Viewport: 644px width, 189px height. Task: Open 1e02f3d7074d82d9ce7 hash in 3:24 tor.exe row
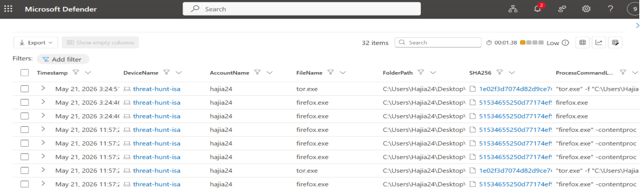point(516,89)
